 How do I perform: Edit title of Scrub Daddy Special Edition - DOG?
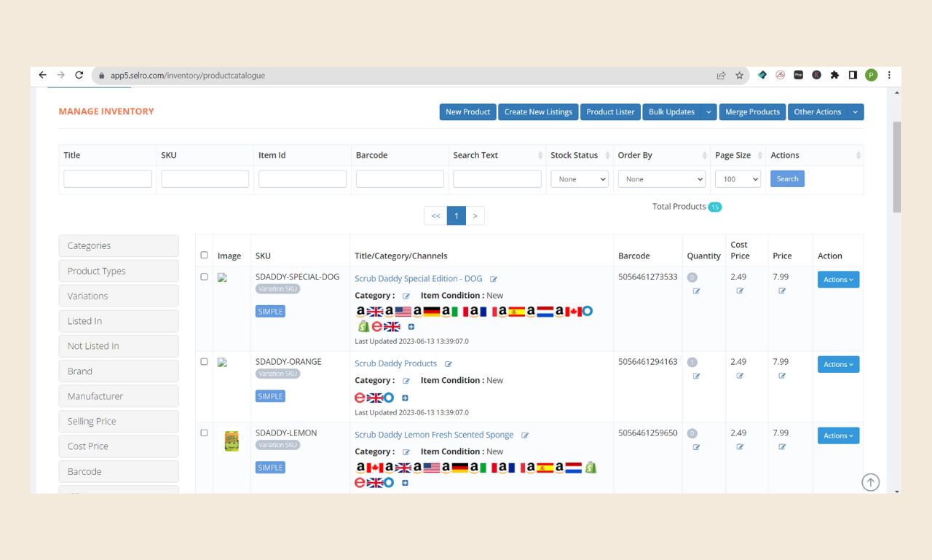(x=494, y=279)
